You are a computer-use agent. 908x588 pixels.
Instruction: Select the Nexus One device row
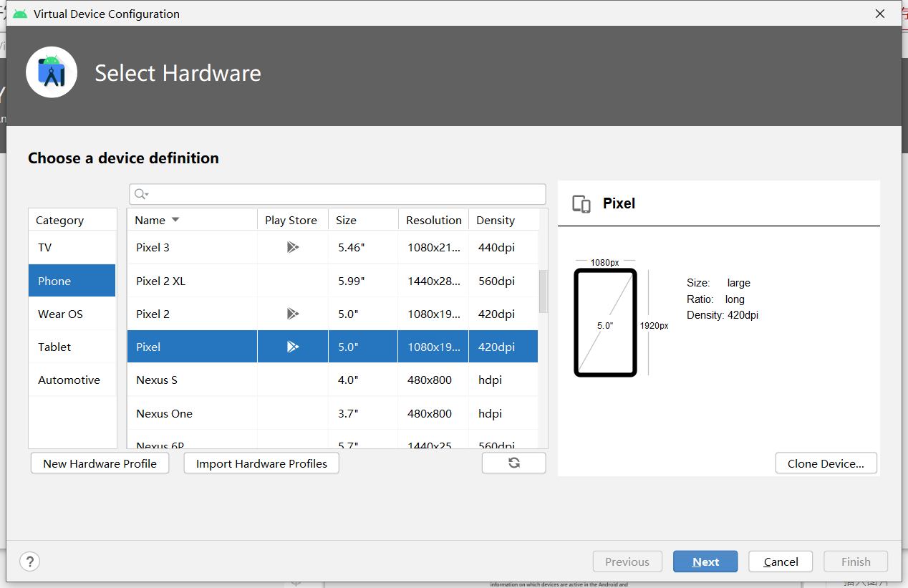coord(333,413)
